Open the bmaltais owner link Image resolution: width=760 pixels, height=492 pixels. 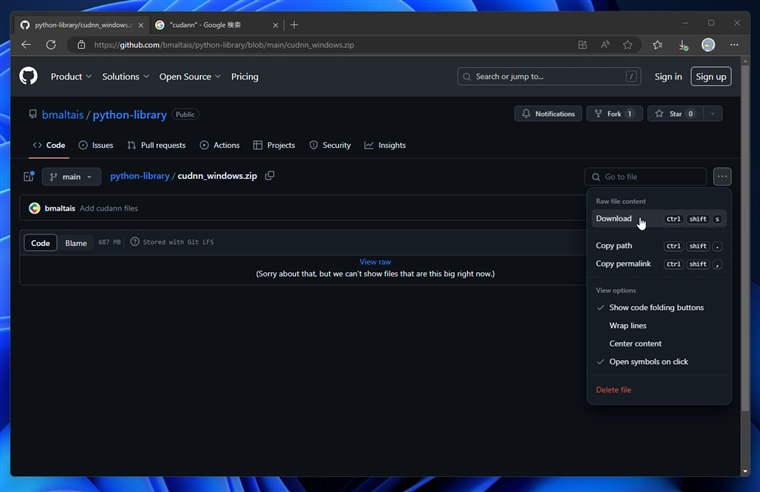click(x=63, y=114)
